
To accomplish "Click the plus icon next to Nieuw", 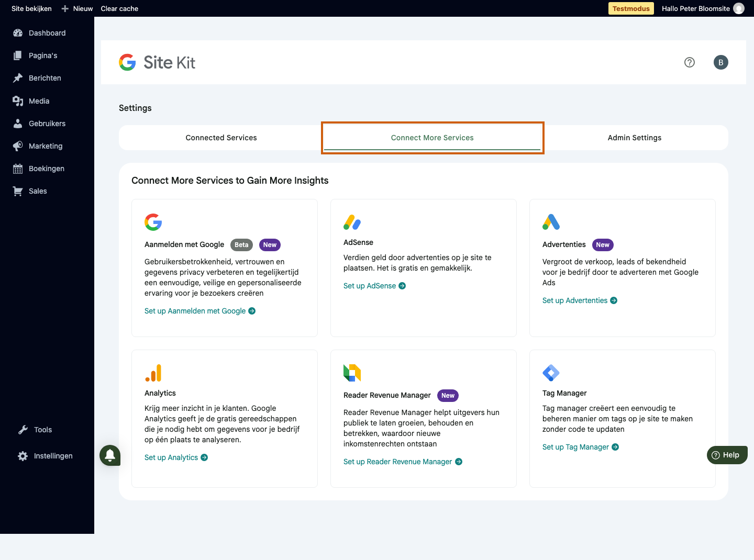I will pyautogui.click(x=65, y=8).
